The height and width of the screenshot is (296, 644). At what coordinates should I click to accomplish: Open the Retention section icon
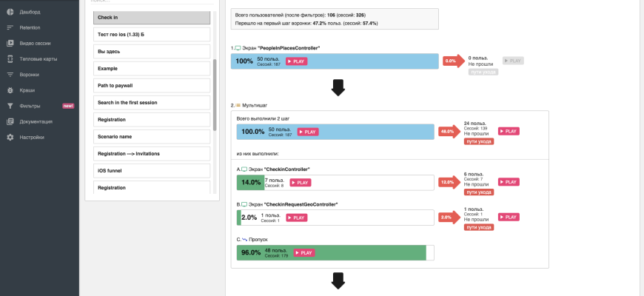(10, 27)
